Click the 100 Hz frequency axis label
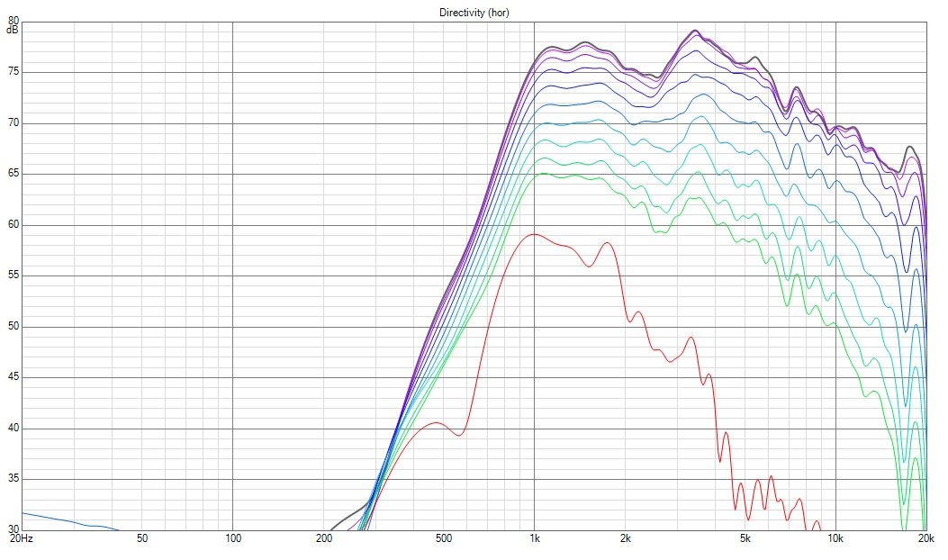Viewport: 948px width, 560px height. click(233, 538)
